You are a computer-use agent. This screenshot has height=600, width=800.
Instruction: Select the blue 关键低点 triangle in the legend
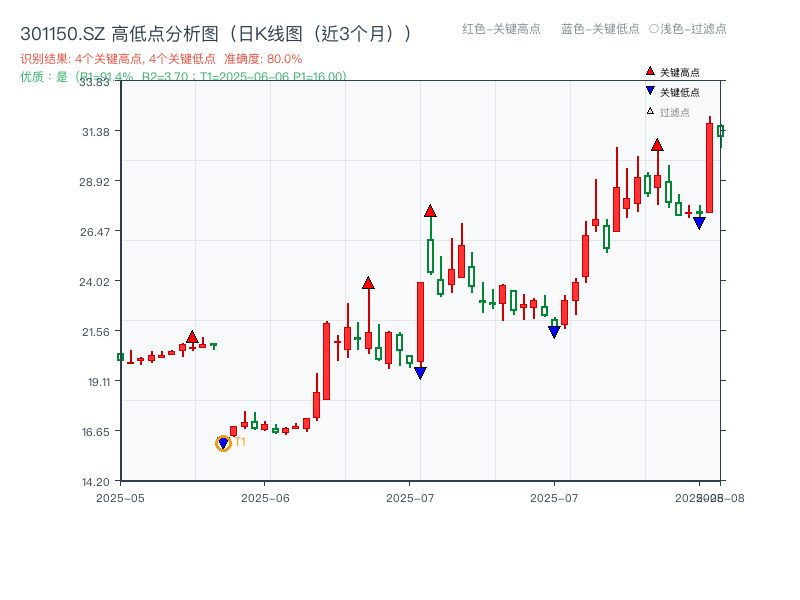(649, 90)
